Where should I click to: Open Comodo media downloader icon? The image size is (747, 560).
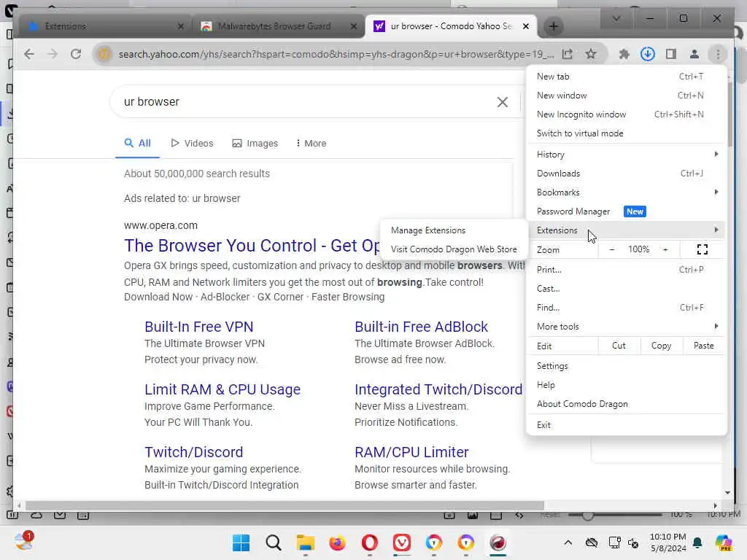[648, 54]
